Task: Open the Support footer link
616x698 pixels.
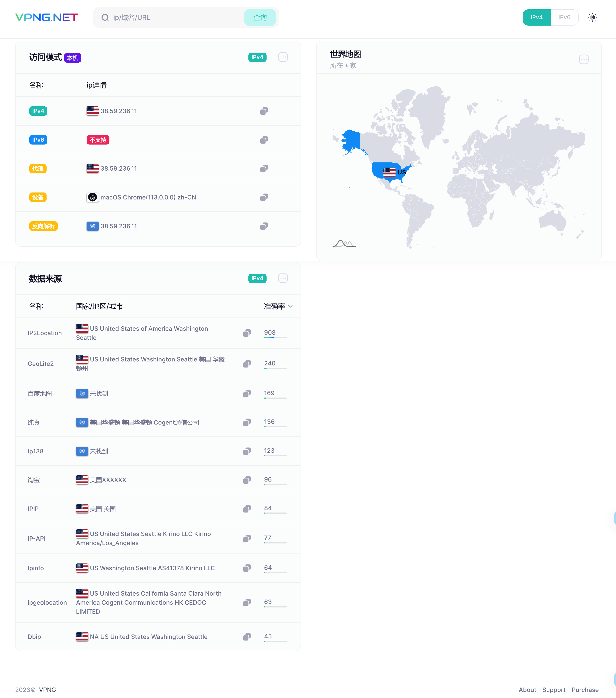Action: (554, 689)
